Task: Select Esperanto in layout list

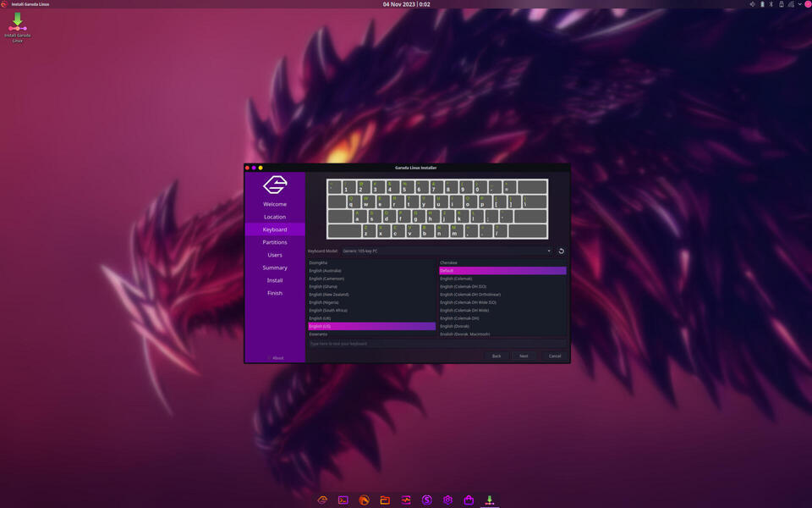Action: [x=372, y=334]
